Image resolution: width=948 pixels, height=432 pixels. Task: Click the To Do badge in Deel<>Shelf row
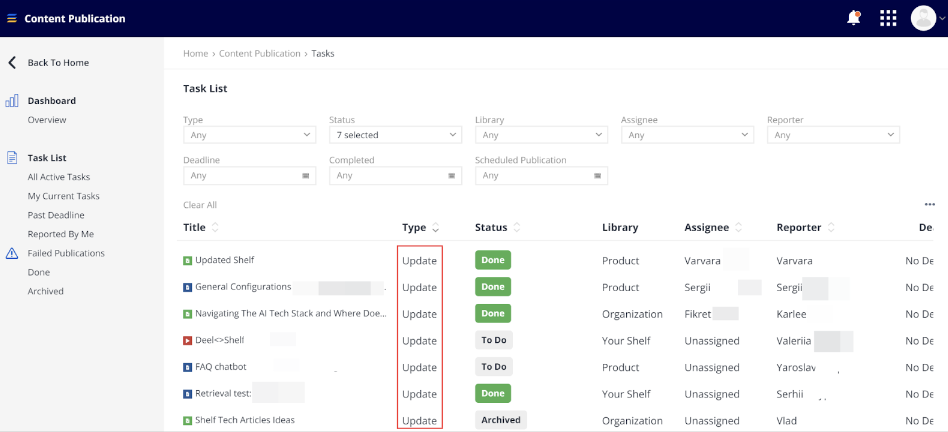pyautogui.click(x=494, y=340)
